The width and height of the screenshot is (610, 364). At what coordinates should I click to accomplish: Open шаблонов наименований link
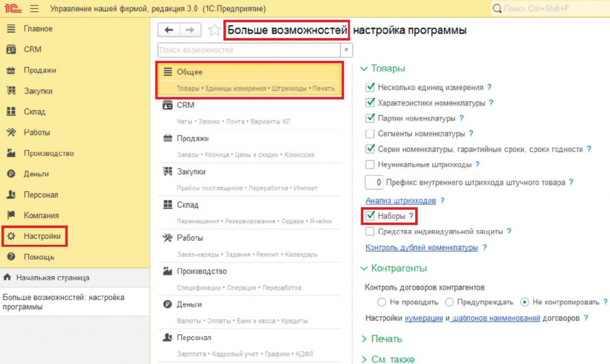click(496, 318)
